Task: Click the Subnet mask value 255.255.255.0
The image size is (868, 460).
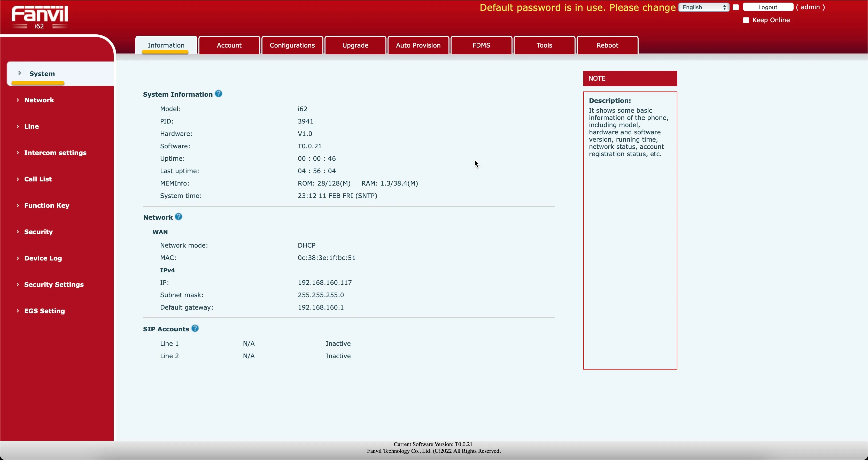Action: pyautogui.click(x=320, y=295)
